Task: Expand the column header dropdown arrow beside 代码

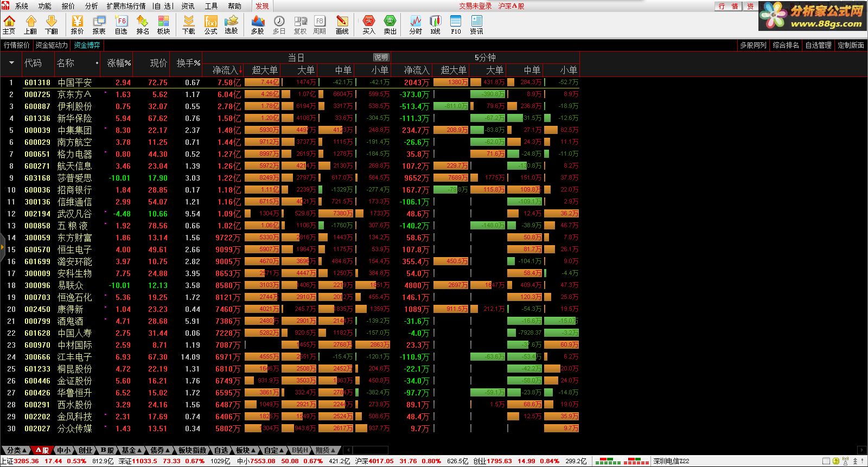Action: coord(11,63)
